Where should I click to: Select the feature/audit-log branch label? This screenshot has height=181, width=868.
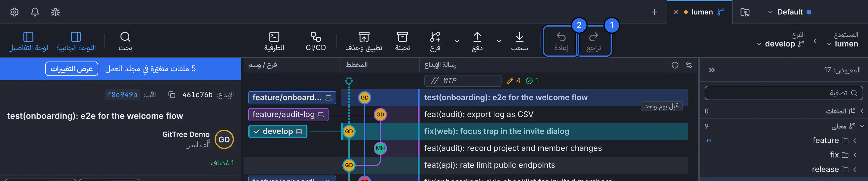click(x=288, y=115)
